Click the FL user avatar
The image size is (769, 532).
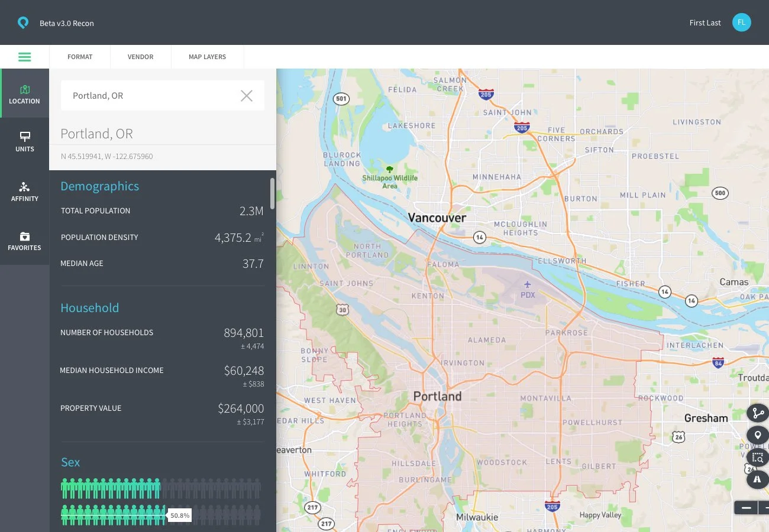coord(741,22)
